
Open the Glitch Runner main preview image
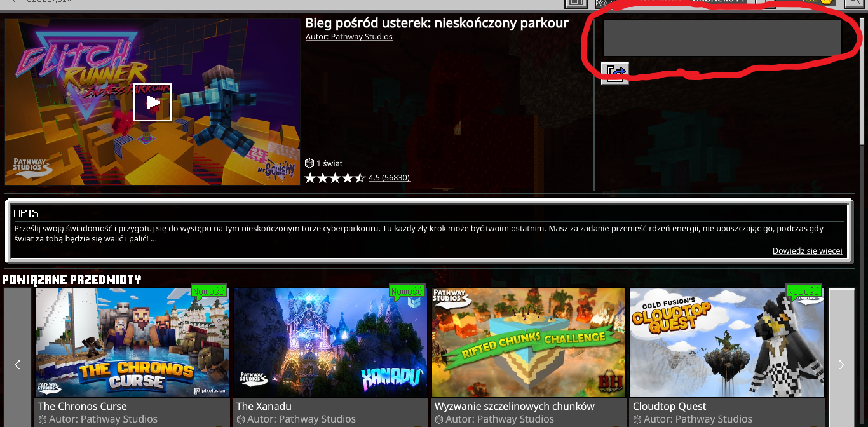tap(153, 102)
